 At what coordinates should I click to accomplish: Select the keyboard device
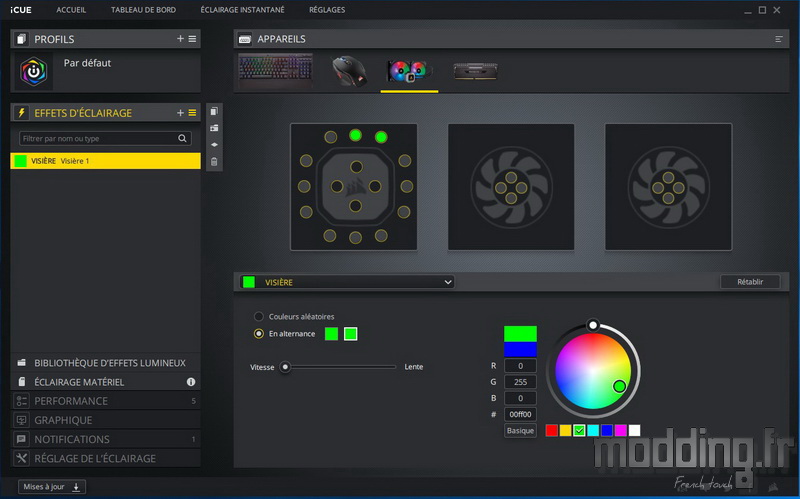point(276,71)
